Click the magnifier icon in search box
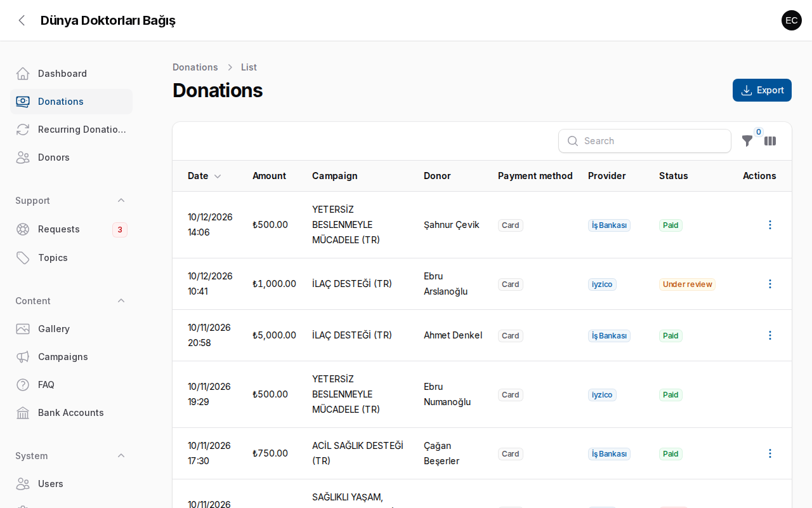Viewport: 812px width, 508px height. (x=573, y=141)
